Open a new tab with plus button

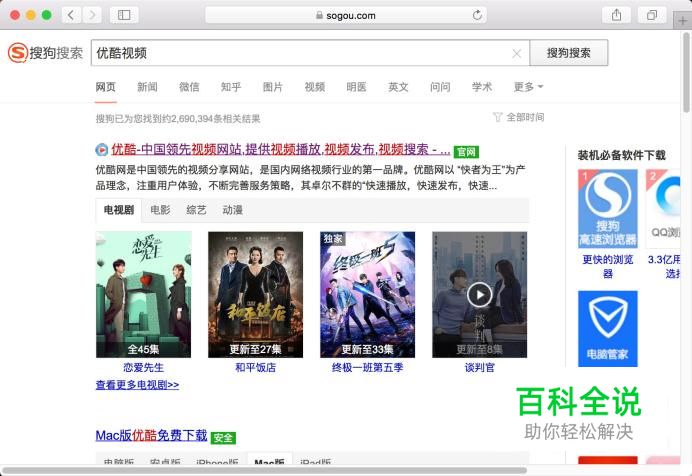(682, 20)
